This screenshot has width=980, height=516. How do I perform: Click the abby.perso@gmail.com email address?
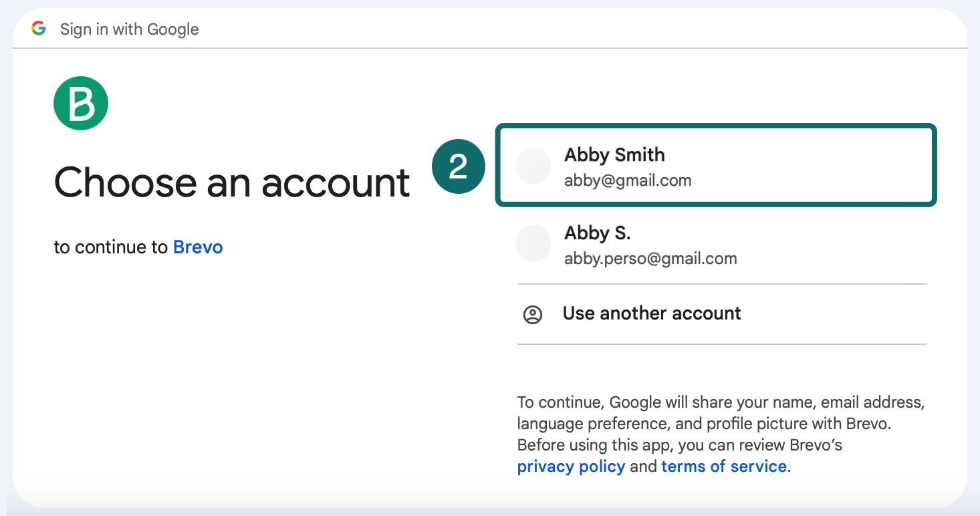[650, 258]
